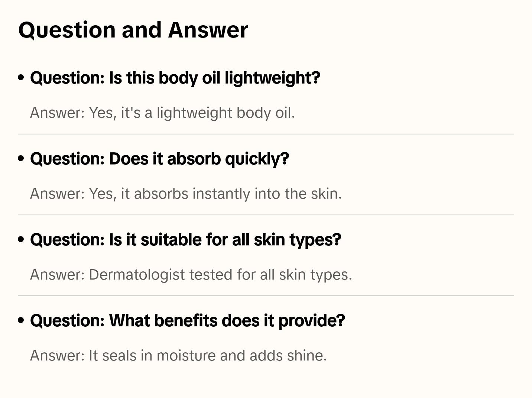Click the "Question and Answer" heading

tap(133, 30)
